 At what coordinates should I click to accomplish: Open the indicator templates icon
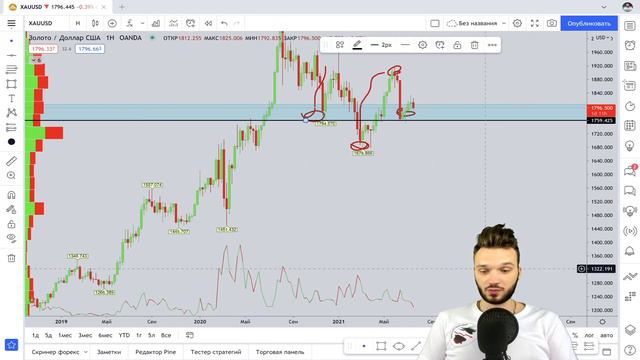click(x=173, y=23)
